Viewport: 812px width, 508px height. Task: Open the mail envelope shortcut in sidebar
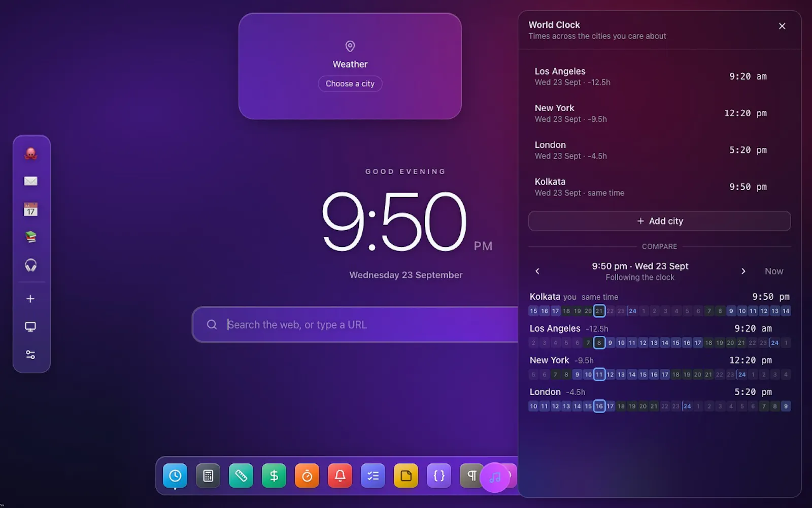[x=31, y=181]
